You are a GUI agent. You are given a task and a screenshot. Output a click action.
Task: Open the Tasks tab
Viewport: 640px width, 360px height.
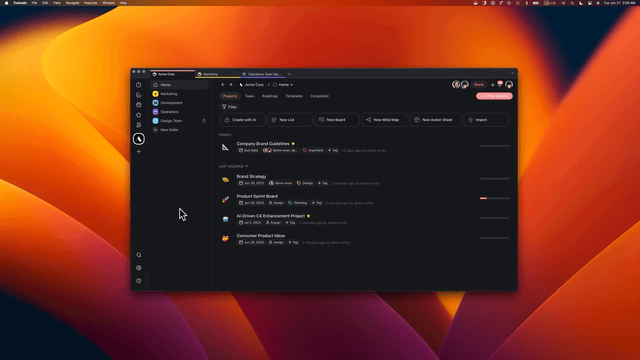point(249,96)
